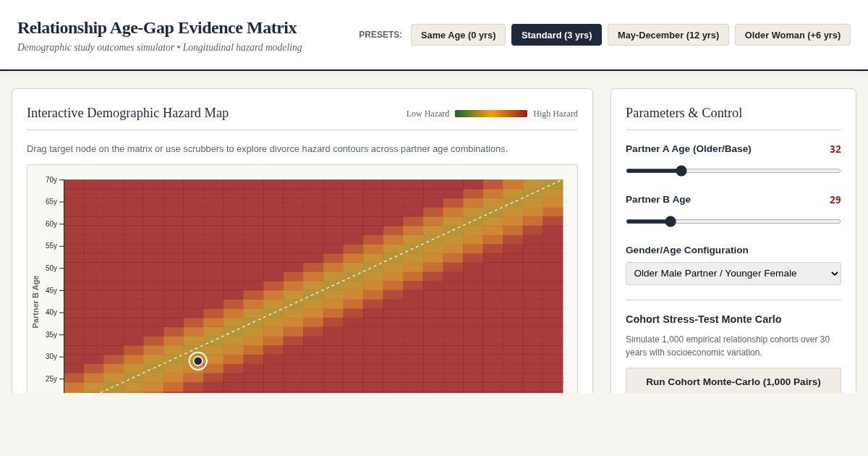Click the 70y axis tick label
The height and width of the screenshot is (456, 868).
[51, 180]
